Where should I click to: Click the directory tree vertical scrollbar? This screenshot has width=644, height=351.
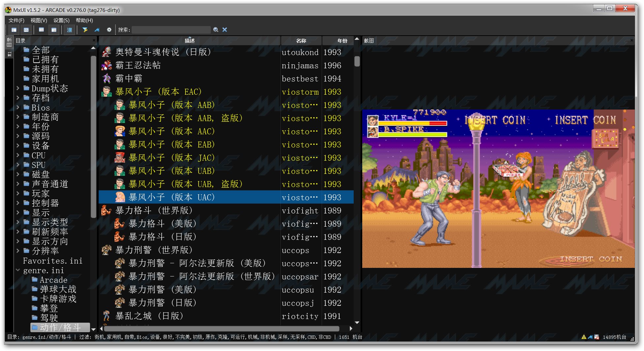tap(93, 137)
